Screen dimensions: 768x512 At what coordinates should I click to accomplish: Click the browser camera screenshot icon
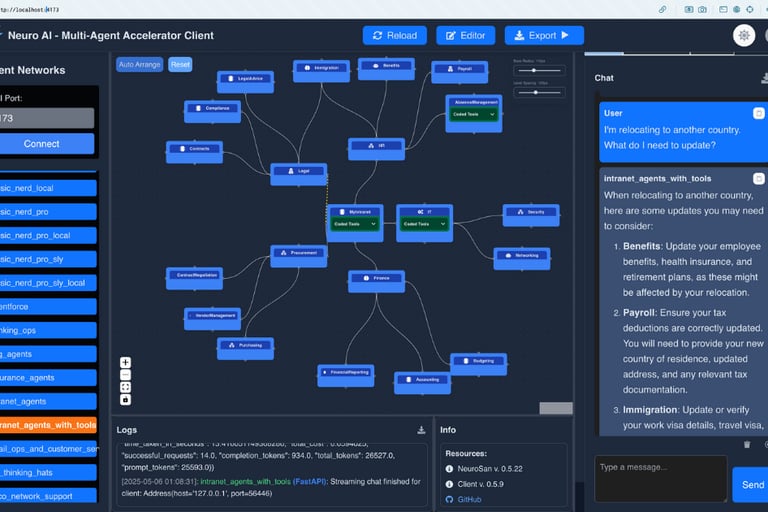click(x=702, y=9)
